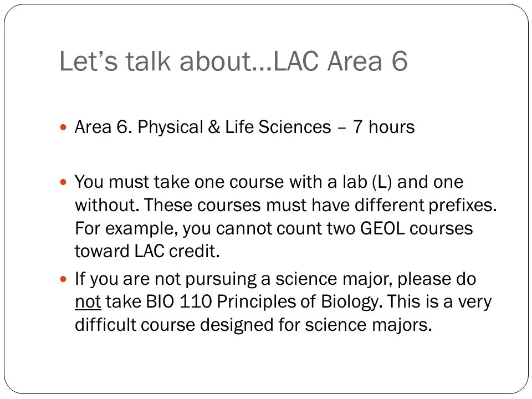Click the words "science majors." at the end
The image size is (532, 399).
[x=368, y=325]
